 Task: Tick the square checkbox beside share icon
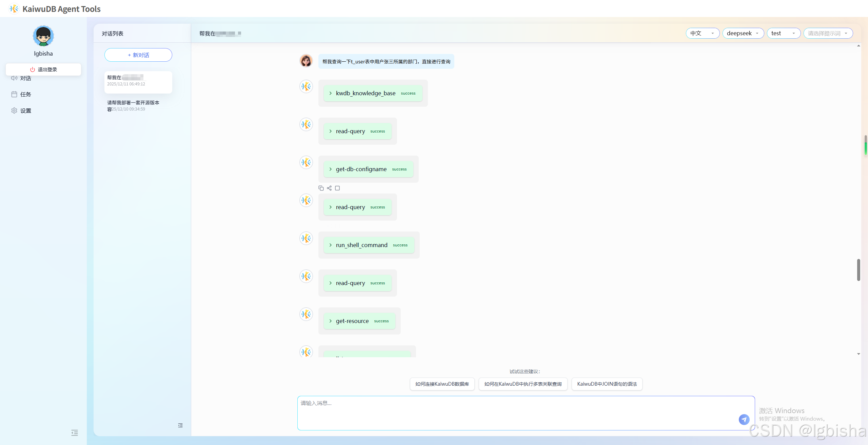click(x=337, y=188)
